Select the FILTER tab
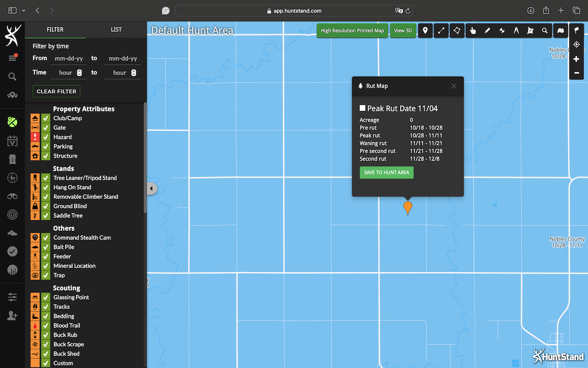The image size is (588, 368). pos(55,29)
